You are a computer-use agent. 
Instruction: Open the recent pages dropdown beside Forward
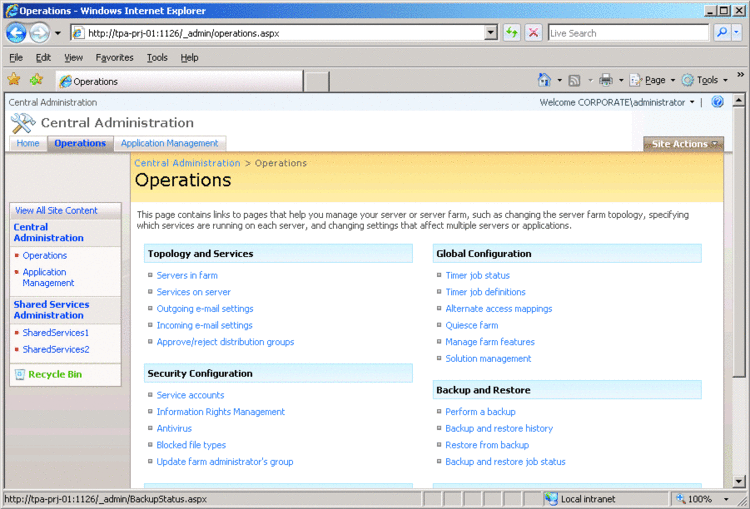coord(58,33)
